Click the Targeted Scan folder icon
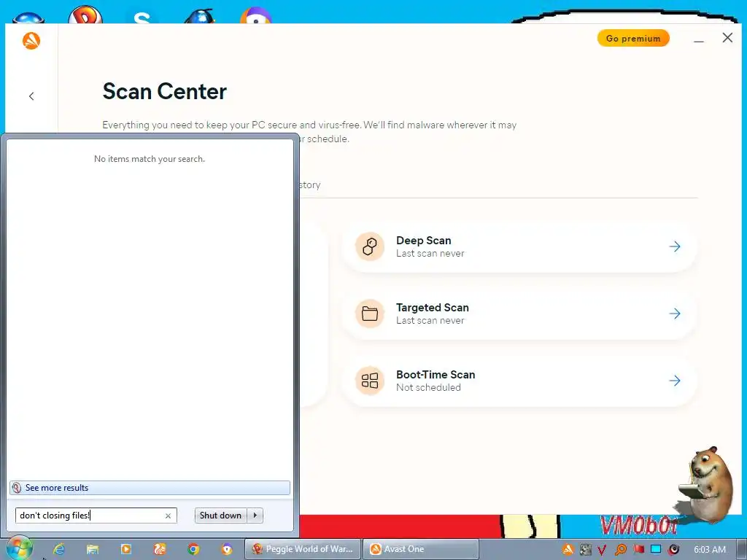This screenshot has height=560, width=747. point(370,314)
